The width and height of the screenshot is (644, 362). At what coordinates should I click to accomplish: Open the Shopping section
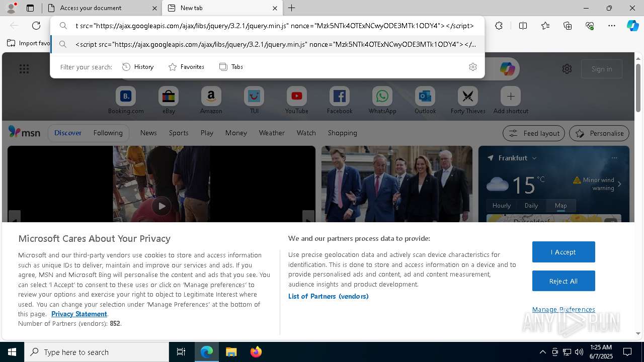[x=343, y=133]
